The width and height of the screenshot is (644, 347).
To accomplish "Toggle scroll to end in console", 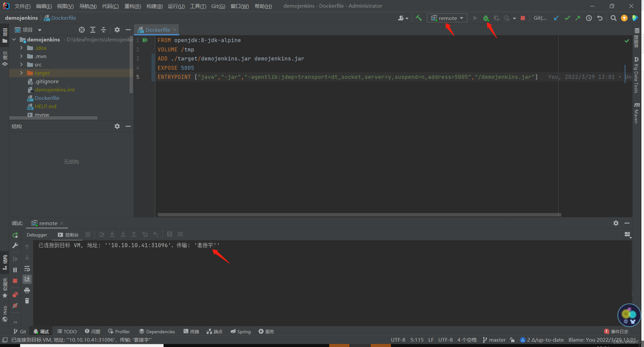I will [x=27, y=279].
